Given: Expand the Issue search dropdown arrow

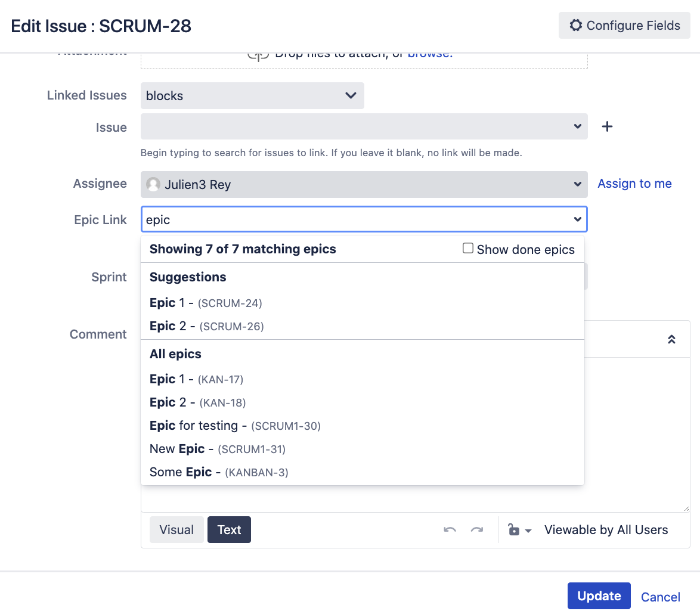Looking at the screenshot, I should [x=577, y=126].
